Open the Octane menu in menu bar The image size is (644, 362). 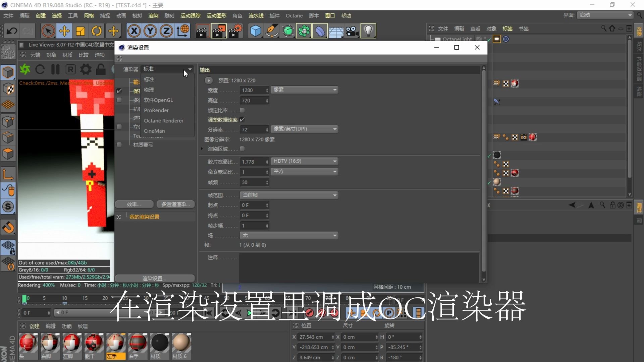pyautogui.click(x=294, y=16)
